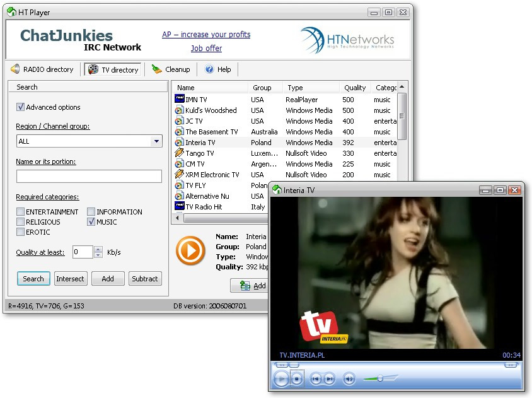This screenshot has width=532, height=398.
Task: Enable the INFORMATION category checkbox
Action: point(91,211)
